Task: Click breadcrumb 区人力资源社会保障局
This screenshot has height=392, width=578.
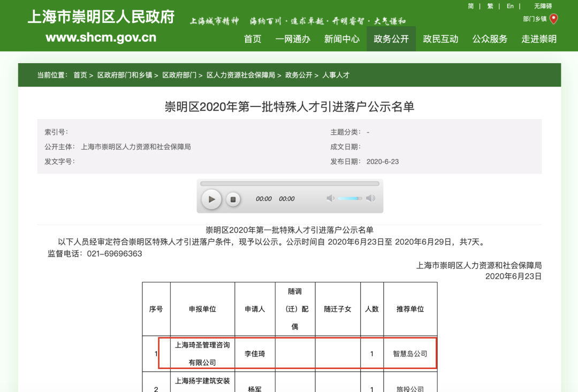Action: (241, 75)
